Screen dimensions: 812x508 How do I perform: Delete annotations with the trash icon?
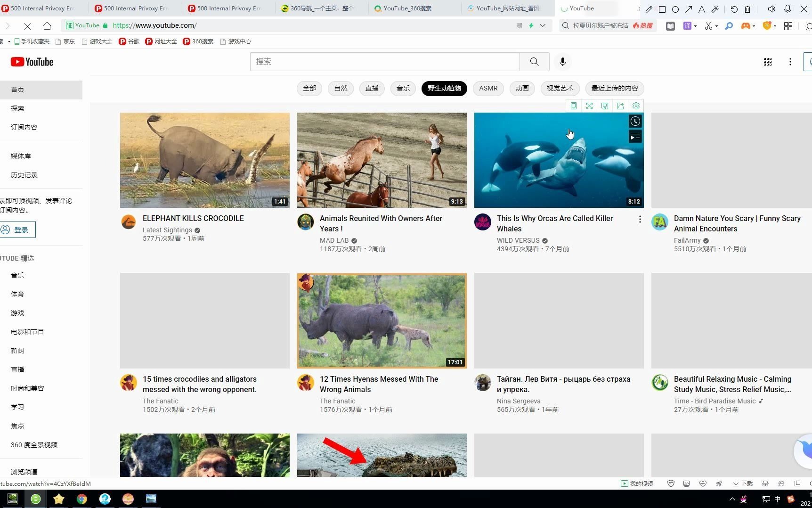coord(747,9)
